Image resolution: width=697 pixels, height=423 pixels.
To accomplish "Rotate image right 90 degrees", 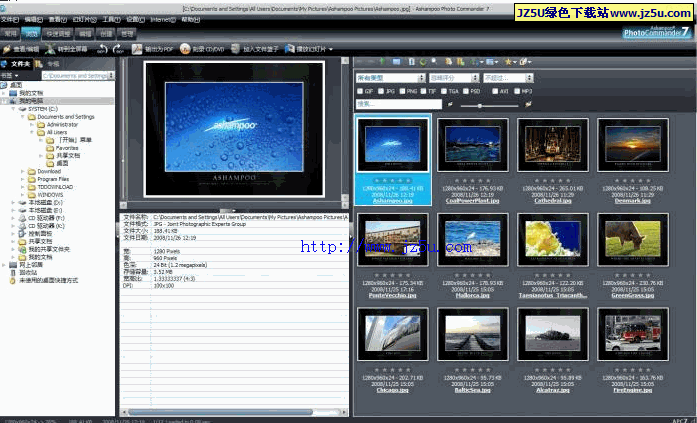I will point(118,49).
